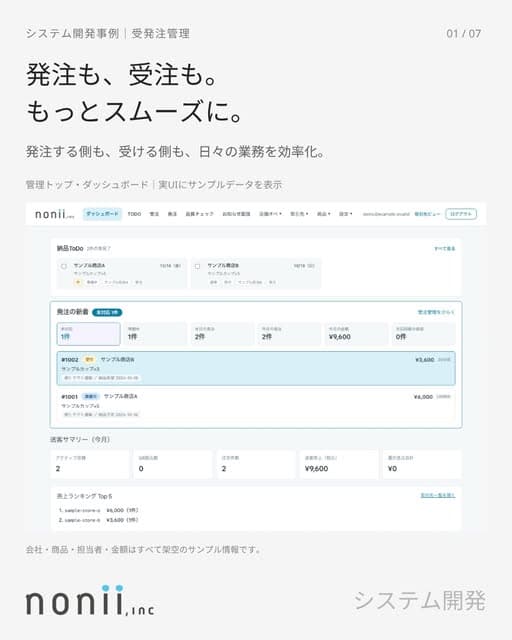Click the star icon in サンプル商店A card

pos(78,282)
